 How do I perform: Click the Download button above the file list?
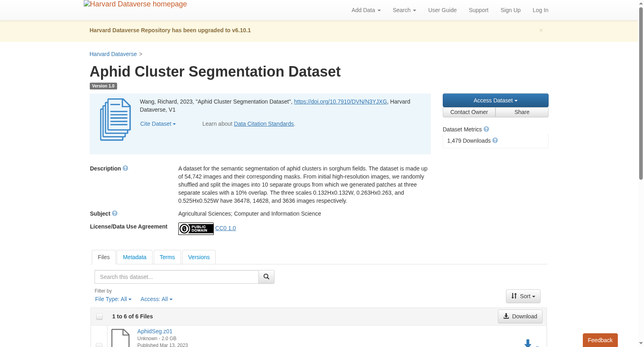pyautogui.click(x=520, y=316)
